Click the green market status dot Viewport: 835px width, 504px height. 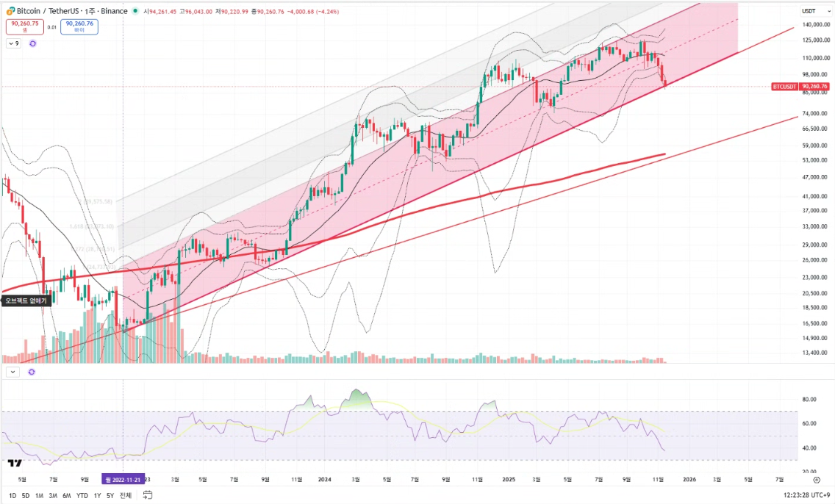135,10
